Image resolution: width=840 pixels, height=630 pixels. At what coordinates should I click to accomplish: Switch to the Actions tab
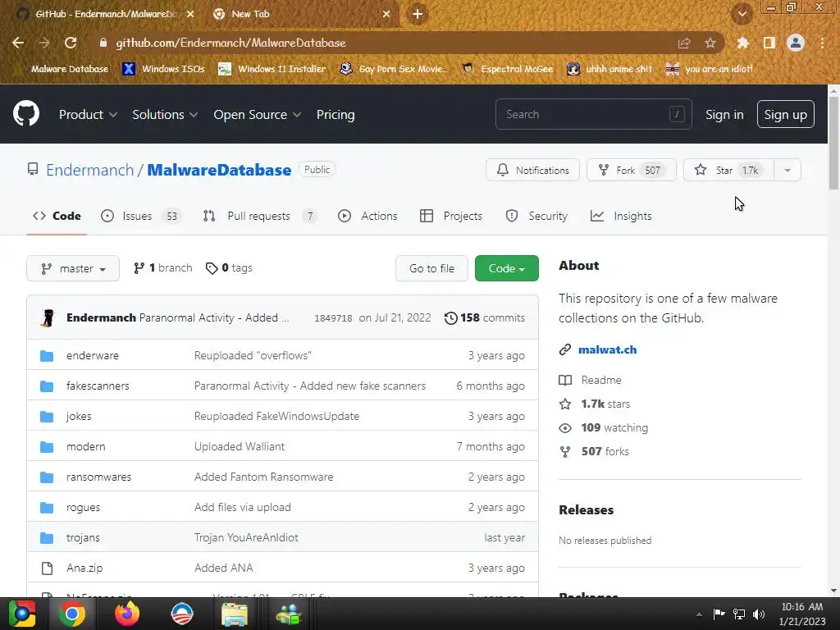click(x=367, y=216)
